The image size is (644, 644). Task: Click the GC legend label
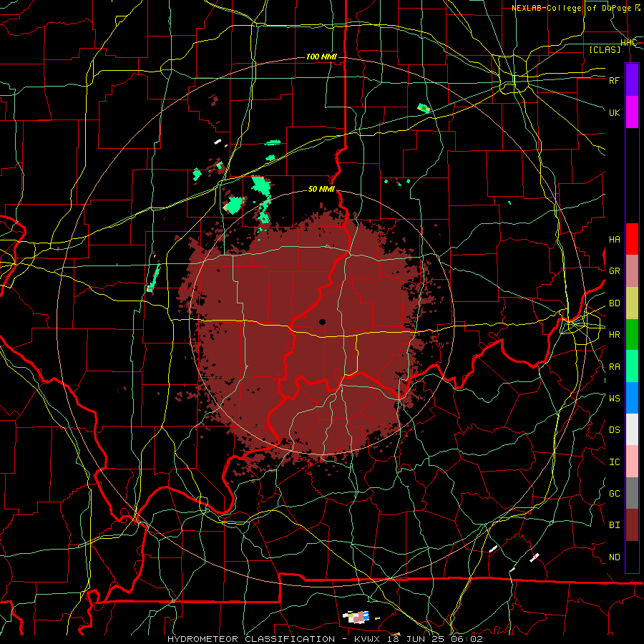pos(614,494)
